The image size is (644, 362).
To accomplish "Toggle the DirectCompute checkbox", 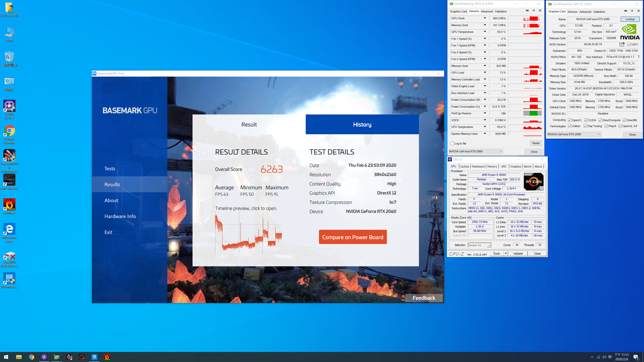I will coord(600,120).
